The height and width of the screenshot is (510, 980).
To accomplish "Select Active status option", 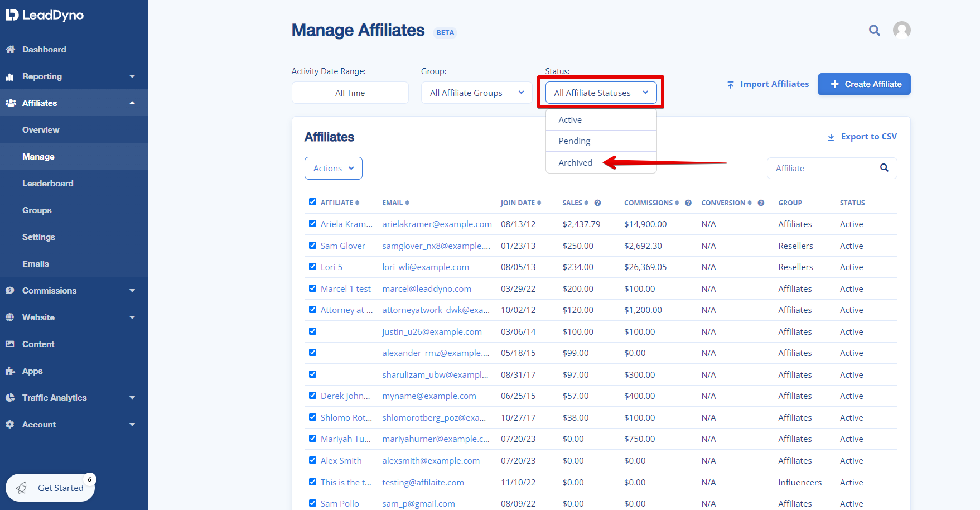I will (x=601, y=120).
